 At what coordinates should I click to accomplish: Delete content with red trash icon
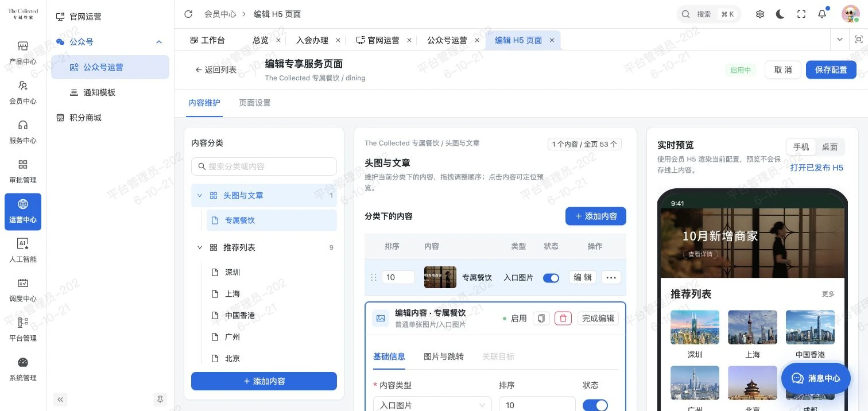point(563,318)
